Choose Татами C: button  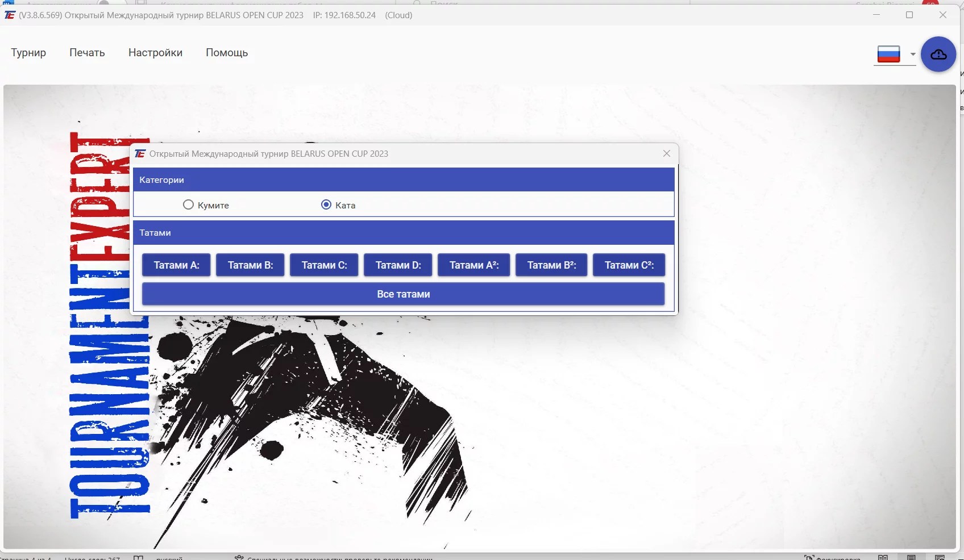pyautogui.click(x=324, y=265)
